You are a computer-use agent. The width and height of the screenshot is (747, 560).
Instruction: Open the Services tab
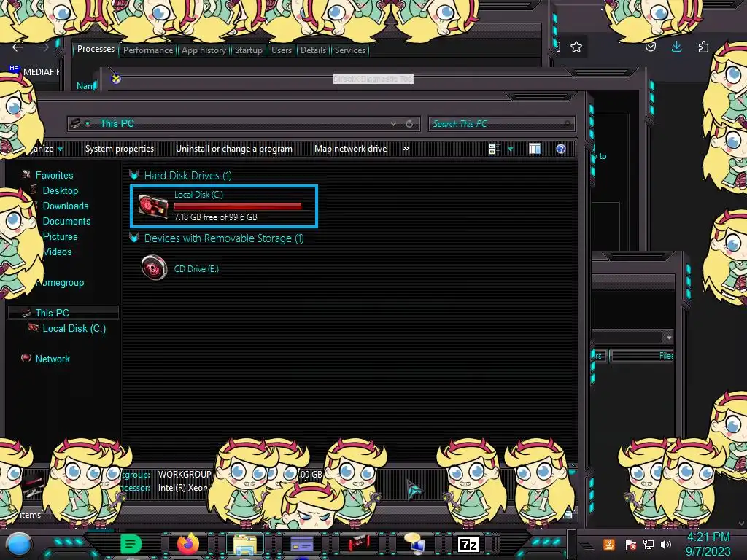click(350, 50)
